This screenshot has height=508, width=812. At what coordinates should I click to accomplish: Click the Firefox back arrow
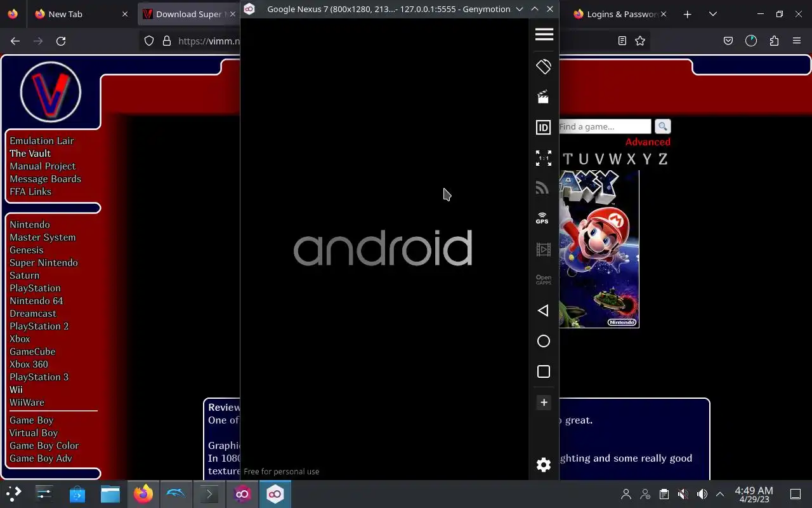click(x=15, y=41)
